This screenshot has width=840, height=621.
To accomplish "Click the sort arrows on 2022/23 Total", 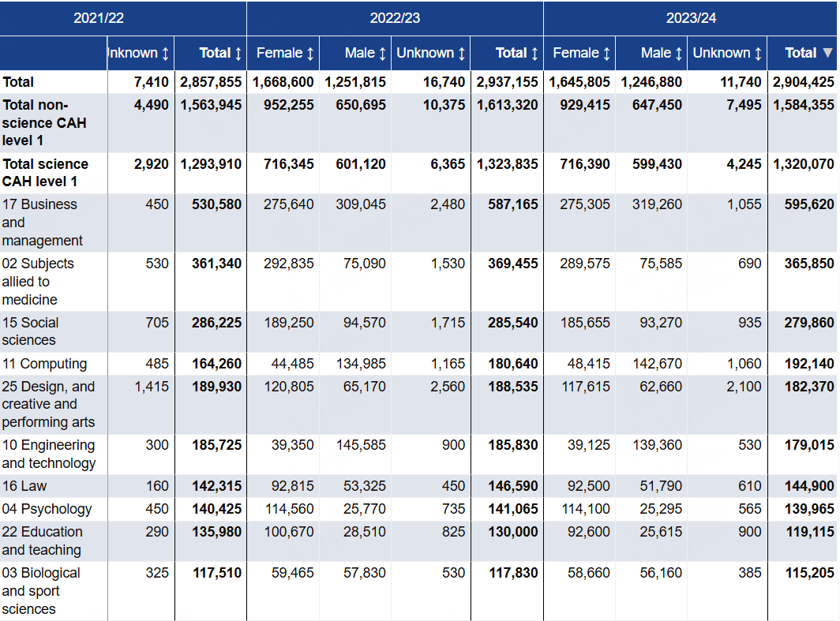I will [x=534, y=54].
